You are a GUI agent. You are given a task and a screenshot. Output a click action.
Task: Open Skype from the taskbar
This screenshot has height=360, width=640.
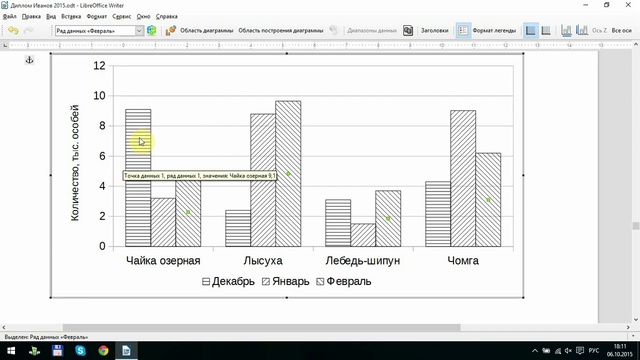[80, 351]
